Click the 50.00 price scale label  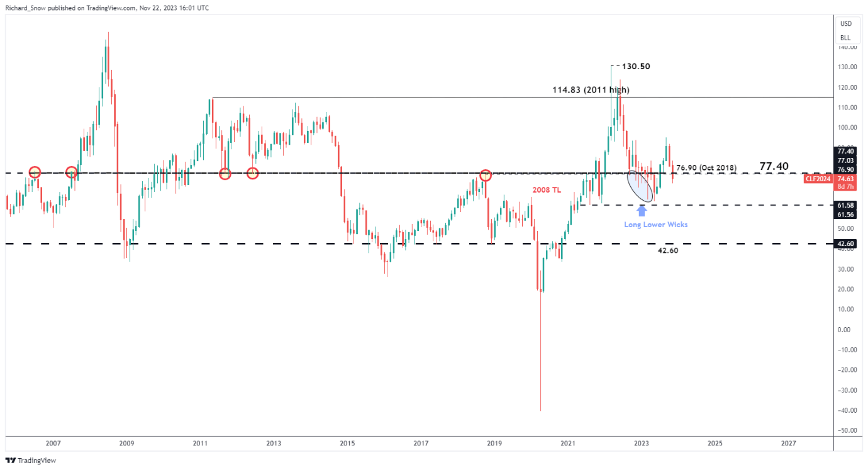click(x=845, y=229)
